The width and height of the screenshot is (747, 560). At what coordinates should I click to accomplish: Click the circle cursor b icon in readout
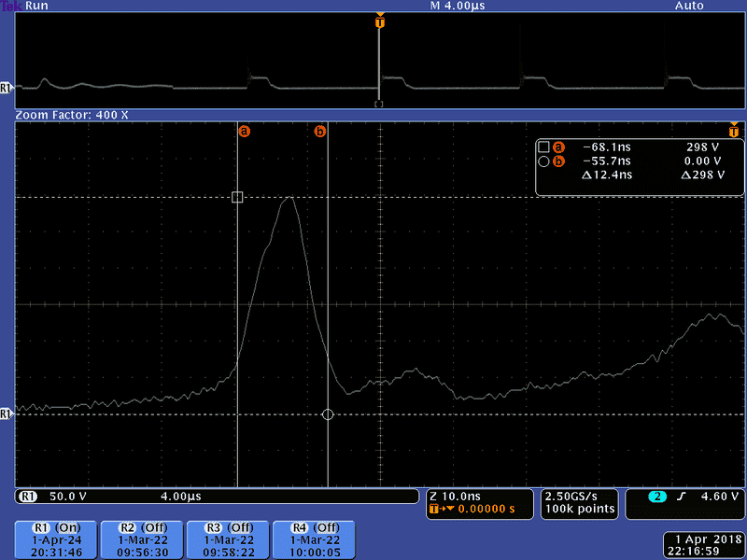click(x=543, y=161)
